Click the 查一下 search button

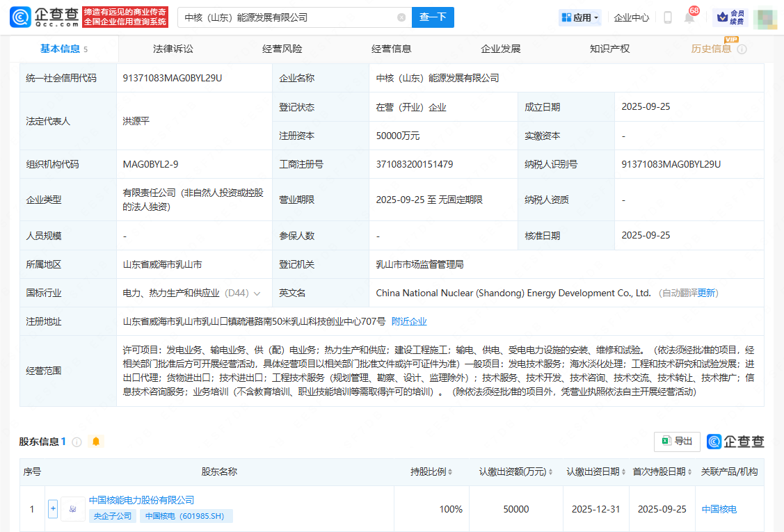433,17
